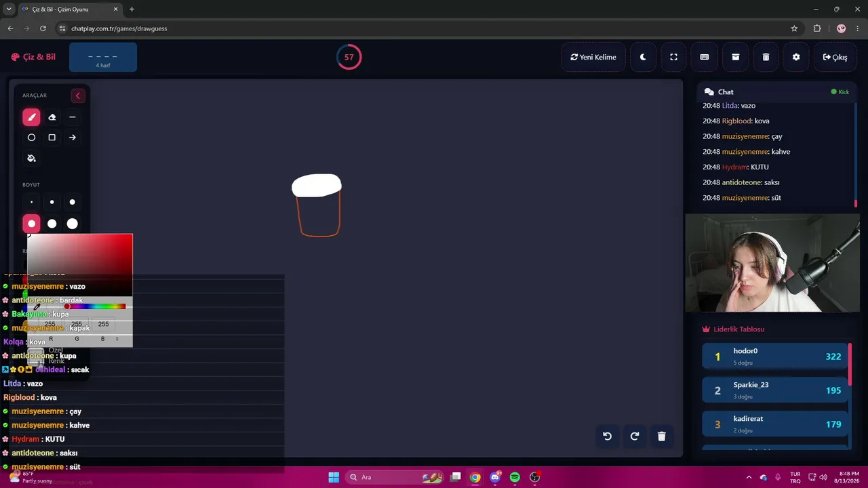This screenshot has width=868, height=488.
Task: Enter fullscreen mode in the game toolbar
Action: 673,57
